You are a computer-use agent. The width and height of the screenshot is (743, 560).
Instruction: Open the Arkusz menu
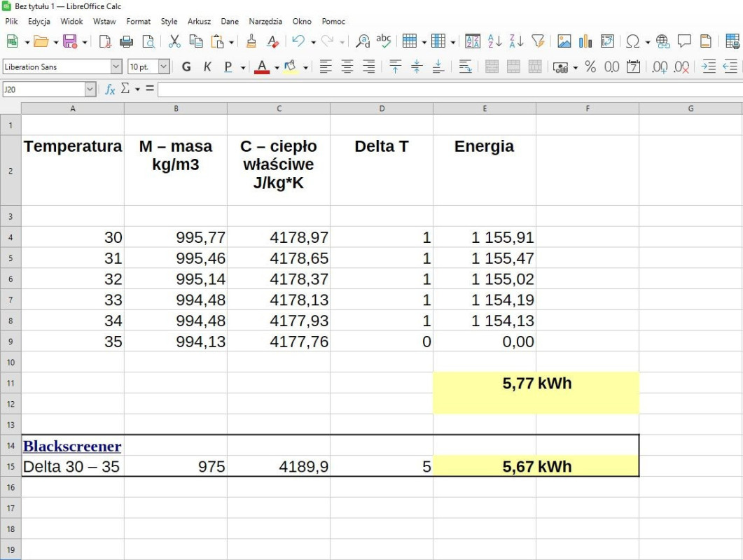pyautogui.click(x=199, y=22)
